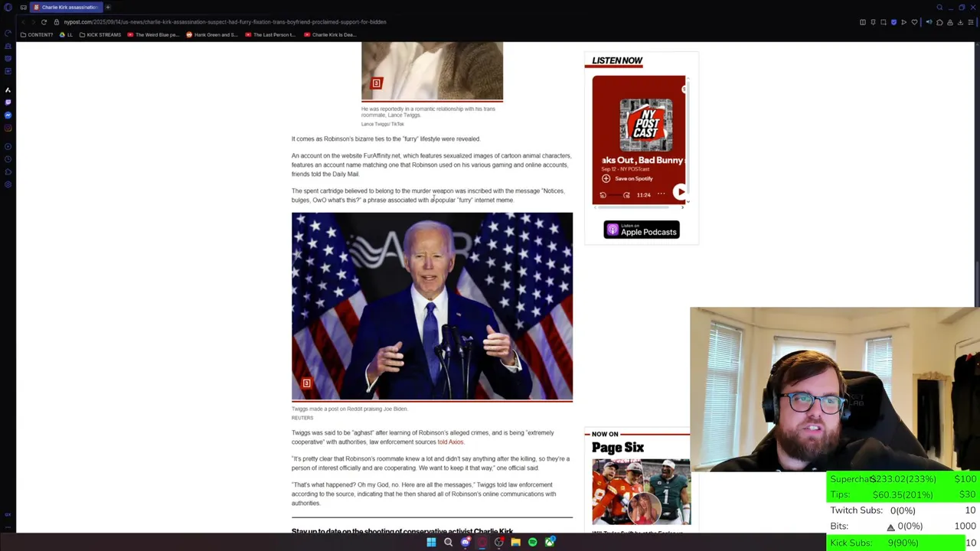
Task: Open Discord from the taskbar
Action: [465, 543]
